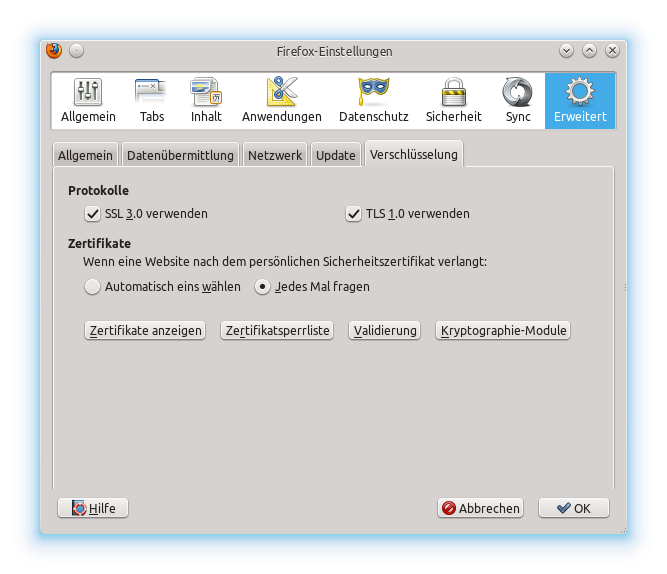Screen dimensions: 667x574
Task: Open the Sync settings category
Action: [518, 101]
